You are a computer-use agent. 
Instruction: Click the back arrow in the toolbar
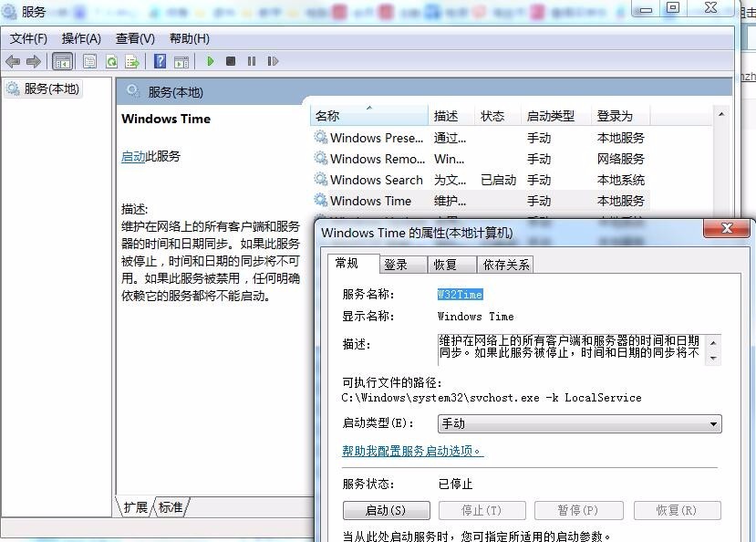pyautogui.click(x=13, y=62)
